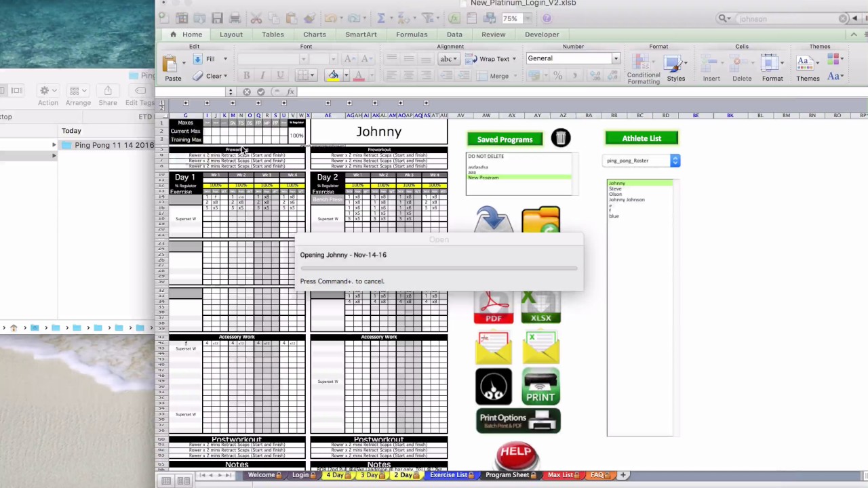Click the Save floppy disk icon in toolbar
The height and width of the screenshot is (488, 868).
217,18
